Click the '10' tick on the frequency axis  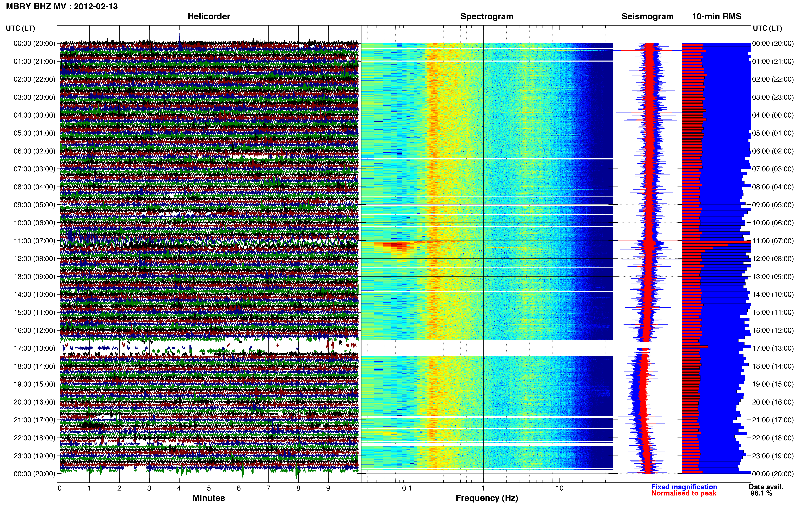click(x=559, y=488)
